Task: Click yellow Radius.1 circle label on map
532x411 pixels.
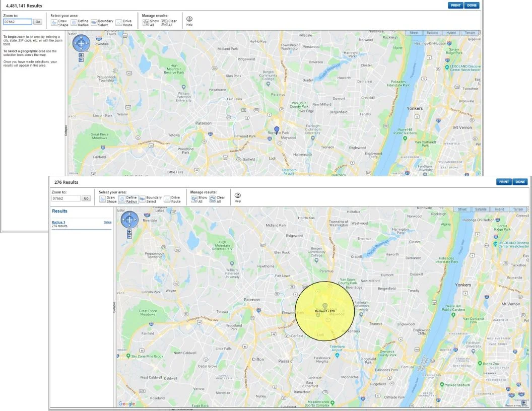Action: pos(325,311)
